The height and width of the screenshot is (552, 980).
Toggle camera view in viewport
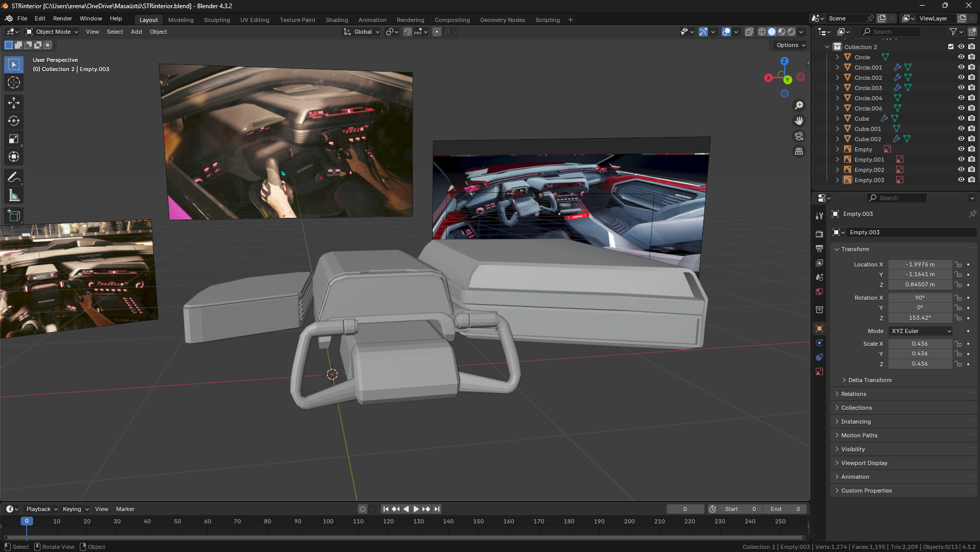coord(798,136)
